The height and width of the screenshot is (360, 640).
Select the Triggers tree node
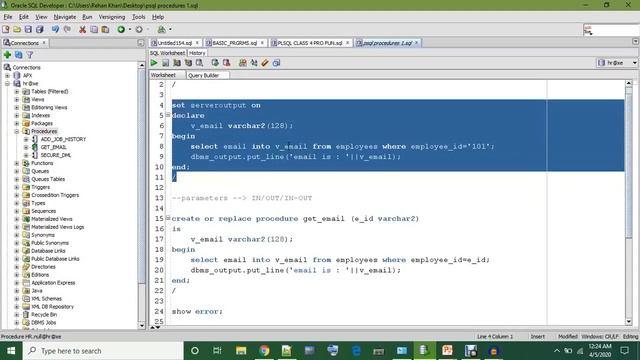(x=40, y=187)
